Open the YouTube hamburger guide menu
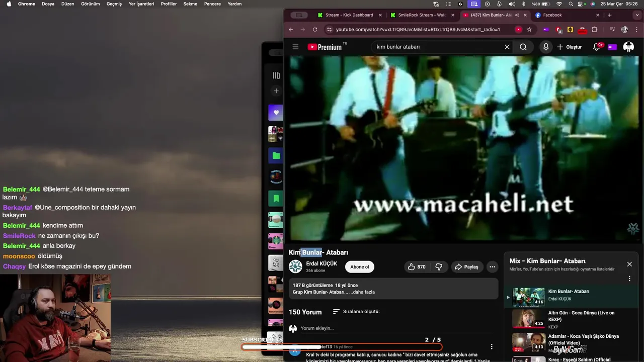The width and height of the screenshot is (644, 362). pyautogui.click(x=295, y=47)
